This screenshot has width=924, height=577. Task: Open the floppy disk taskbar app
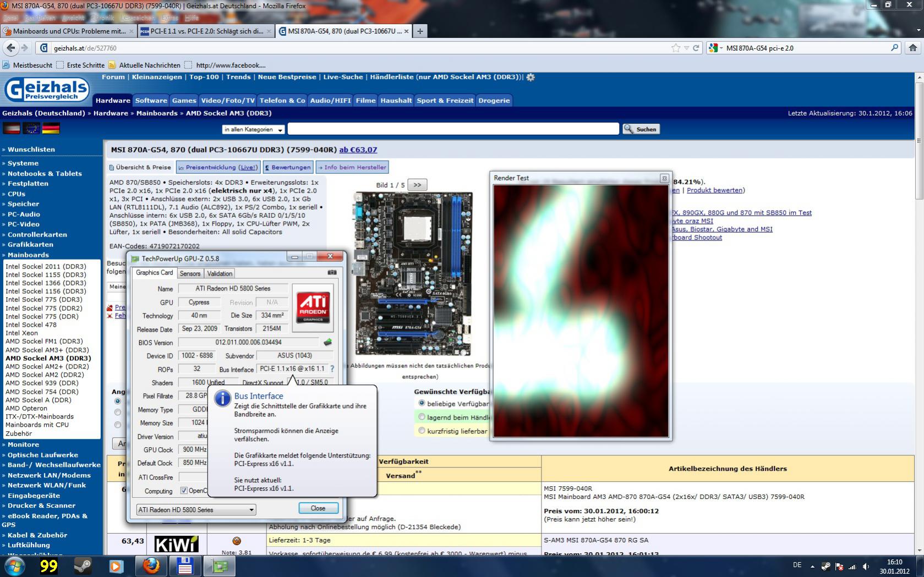(x=184, y=566)
